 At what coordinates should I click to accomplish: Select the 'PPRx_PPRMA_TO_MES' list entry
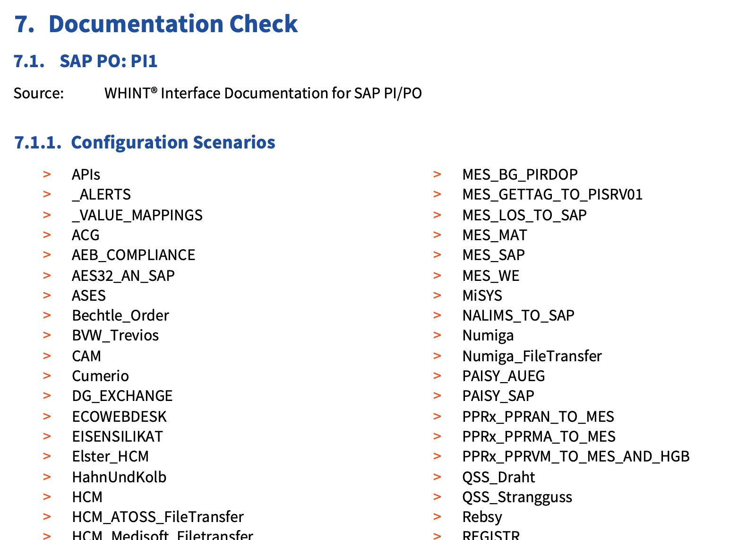click(539, 436)
